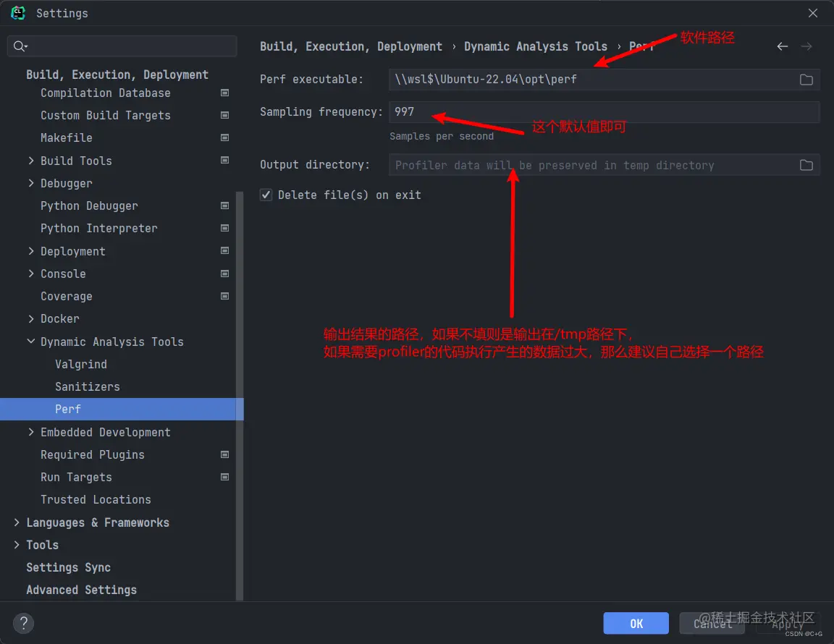834x644 pixels.
Task: Select Python Interpreter in tree
Action: point(99,228)
